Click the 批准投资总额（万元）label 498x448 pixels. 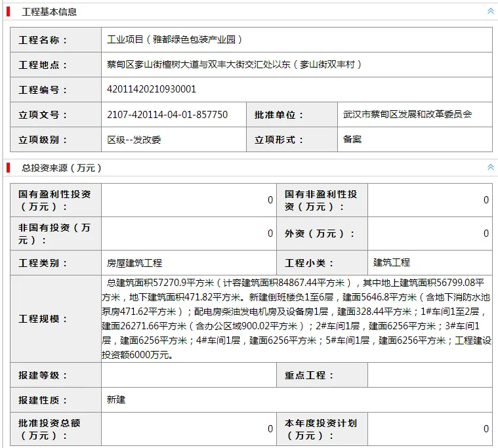click(x=49, y=429)
